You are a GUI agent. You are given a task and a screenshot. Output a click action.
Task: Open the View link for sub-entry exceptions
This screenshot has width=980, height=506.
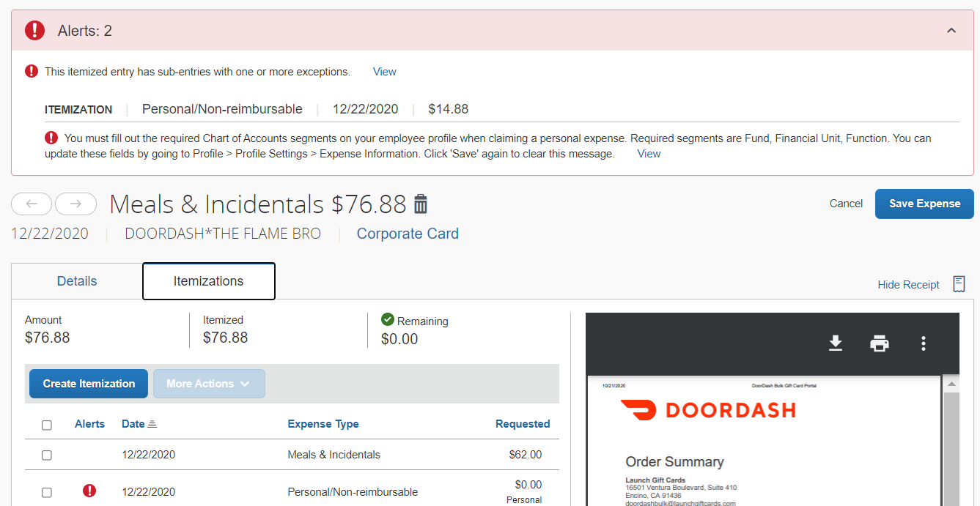pyautogui.click(x=384, y=71)
